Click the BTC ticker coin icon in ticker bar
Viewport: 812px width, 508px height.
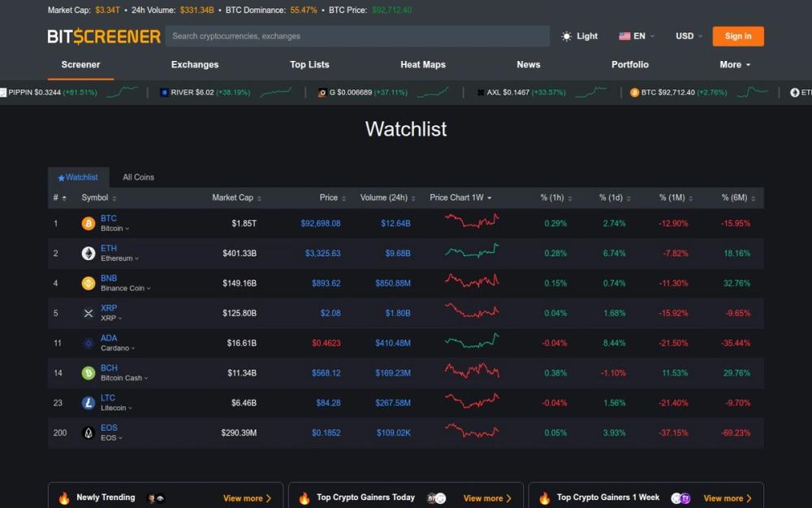[x=634, y=93]
